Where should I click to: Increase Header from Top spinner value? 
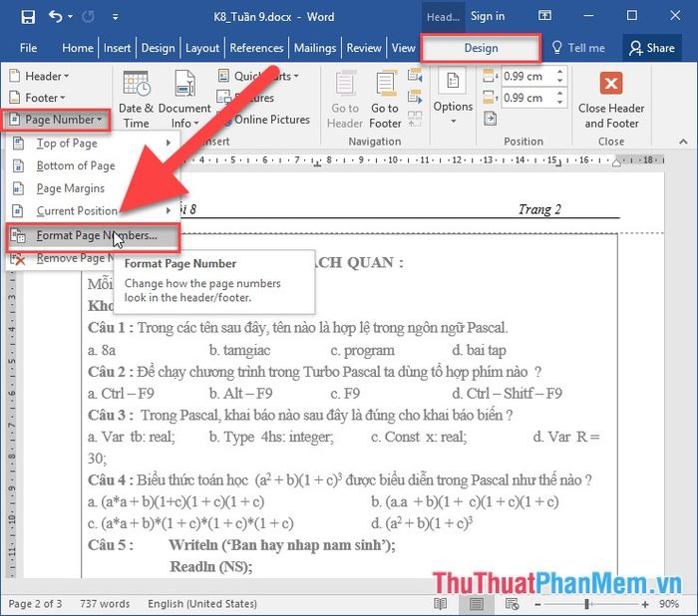tap(560, 72)
